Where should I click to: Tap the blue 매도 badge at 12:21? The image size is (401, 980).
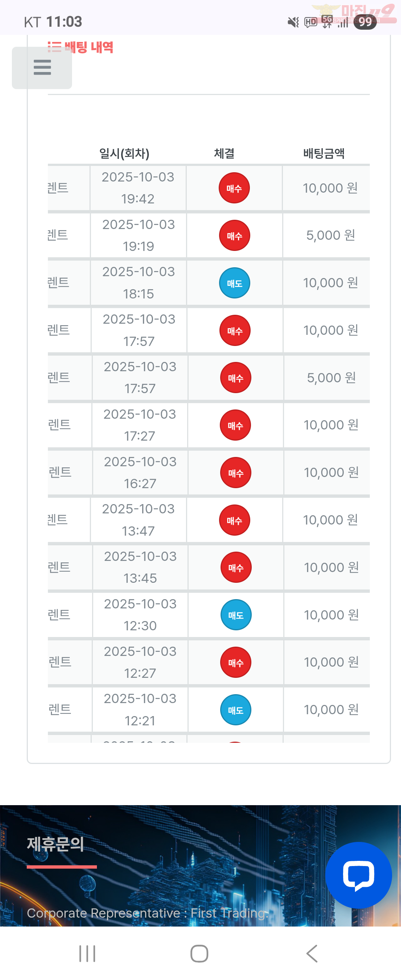pyautogui.click(x=235, y=710)
